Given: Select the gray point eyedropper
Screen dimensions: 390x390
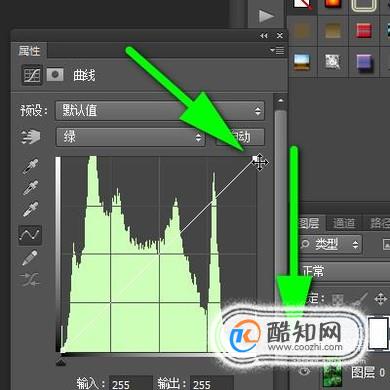Looking at the screenshot, I should coord(30,188).
